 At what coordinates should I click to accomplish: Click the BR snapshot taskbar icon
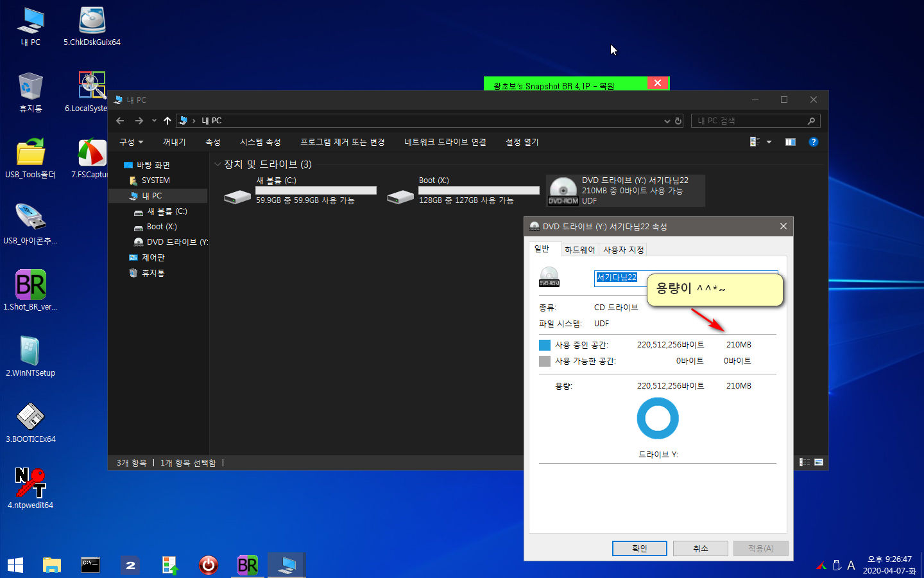pos(247,565)
